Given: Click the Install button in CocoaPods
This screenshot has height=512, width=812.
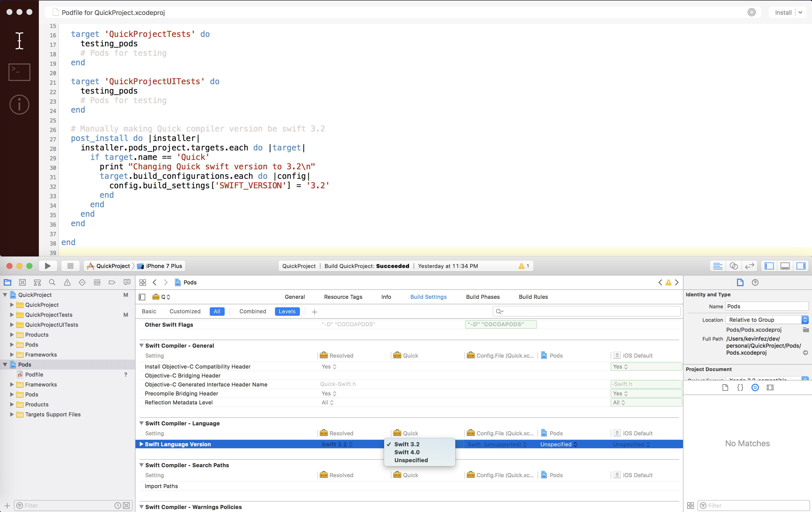Looking at the screenshot, I should click(783, 12).
